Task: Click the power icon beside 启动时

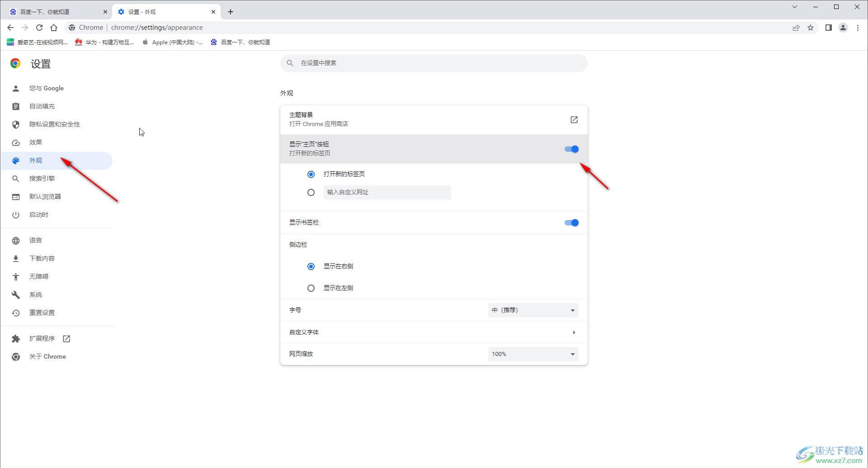Action: [x=16, y=215]
